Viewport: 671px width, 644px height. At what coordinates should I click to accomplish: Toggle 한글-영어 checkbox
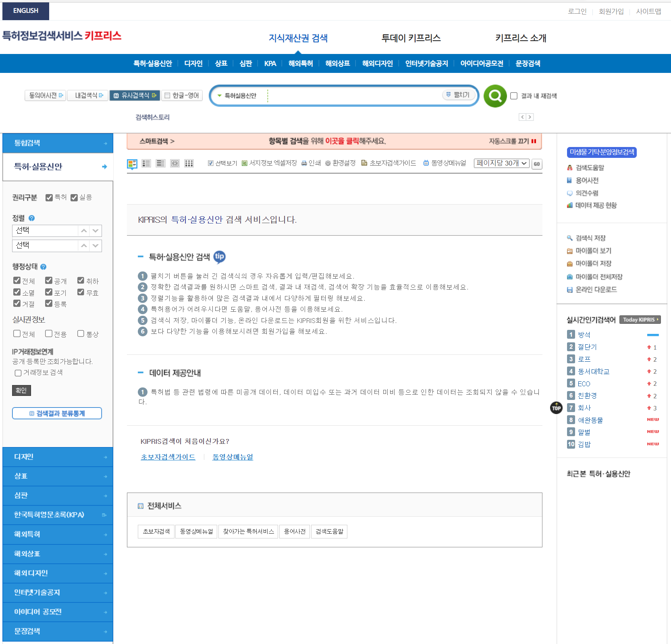click(167, 95)
